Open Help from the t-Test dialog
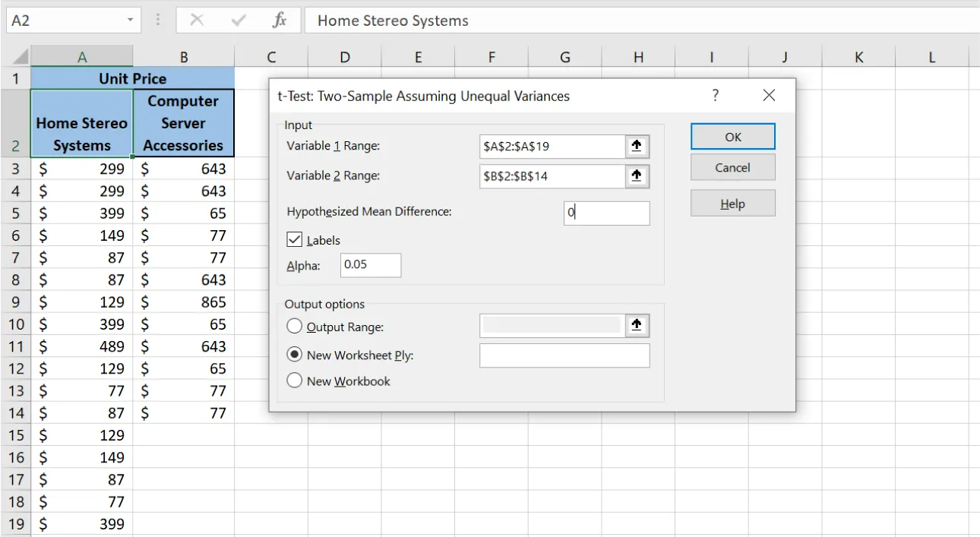Viewport: 980px width, 537px height. coord(732,203)
